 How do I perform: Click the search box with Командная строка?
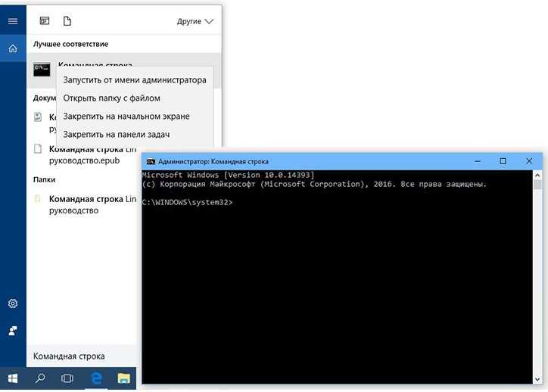click(x=82, y=356)
